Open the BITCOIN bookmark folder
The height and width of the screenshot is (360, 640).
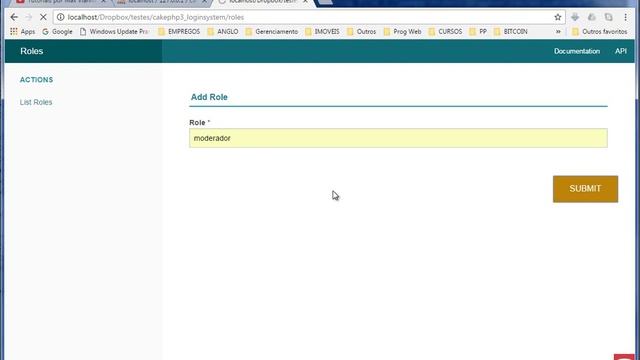point(511,31)
